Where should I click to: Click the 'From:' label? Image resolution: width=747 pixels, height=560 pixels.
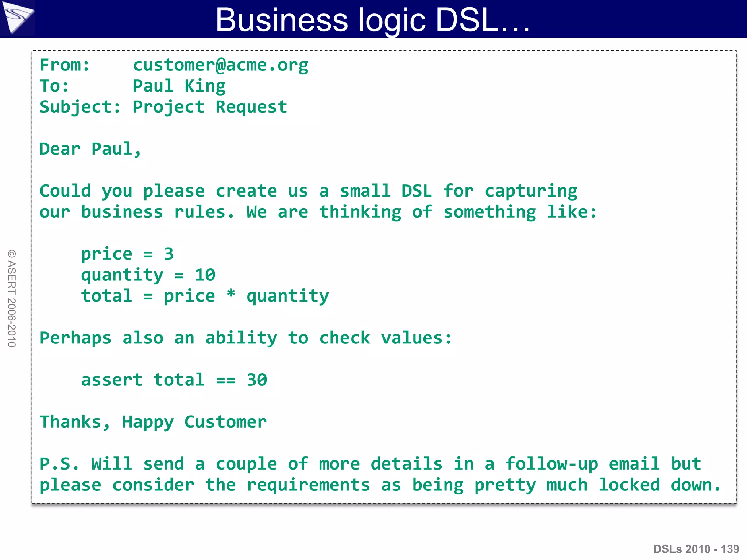[x=65, y=65]
